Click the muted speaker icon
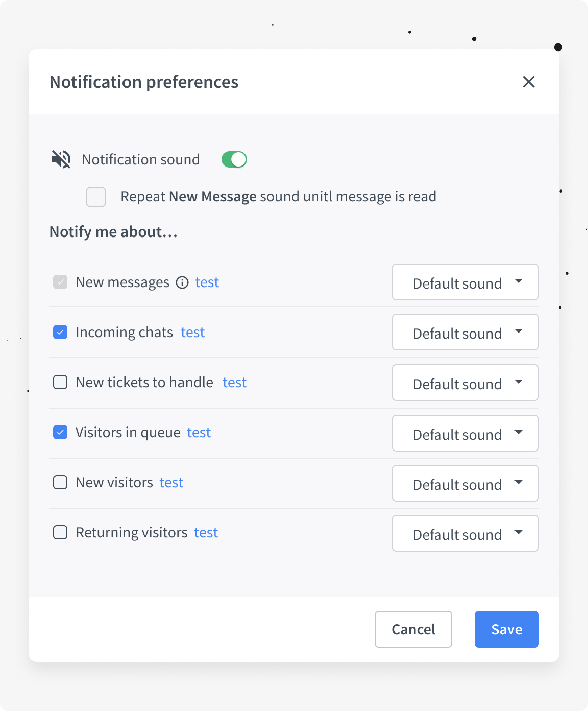 pos(60,159)
